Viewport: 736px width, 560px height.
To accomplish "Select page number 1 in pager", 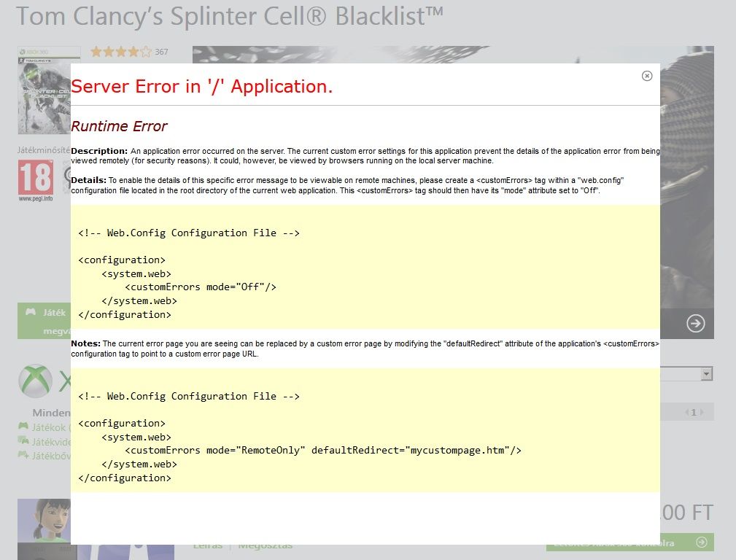I will pyautogui.click(x=694, y=412).
